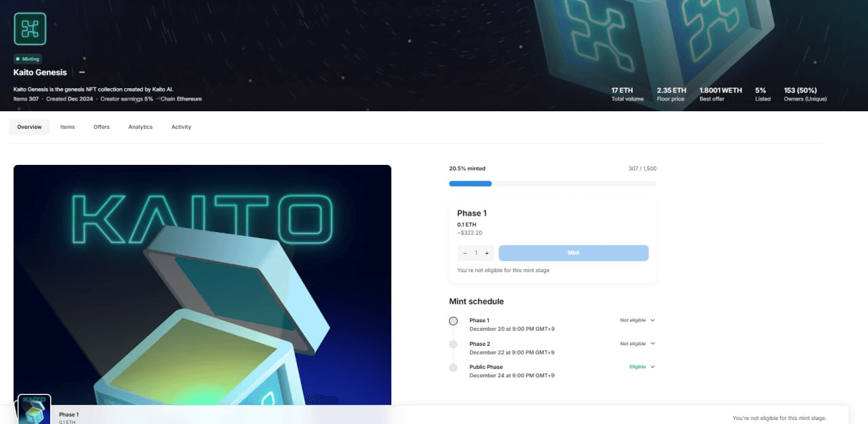Click the ~$322.20 price estimate
Viewport: 868px width, 424px height.
pyautogui.click(x=470, y=233)
